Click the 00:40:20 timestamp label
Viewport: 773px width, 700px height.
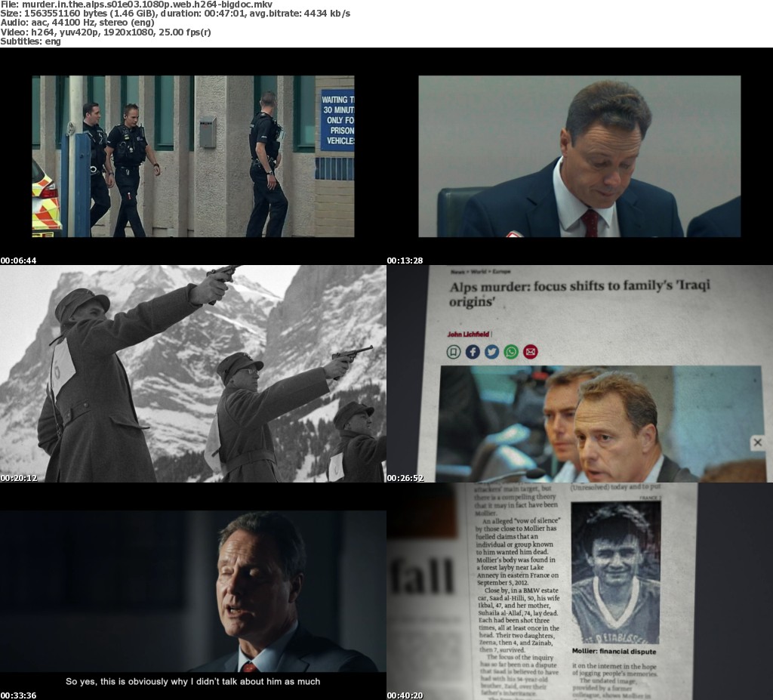405,695
